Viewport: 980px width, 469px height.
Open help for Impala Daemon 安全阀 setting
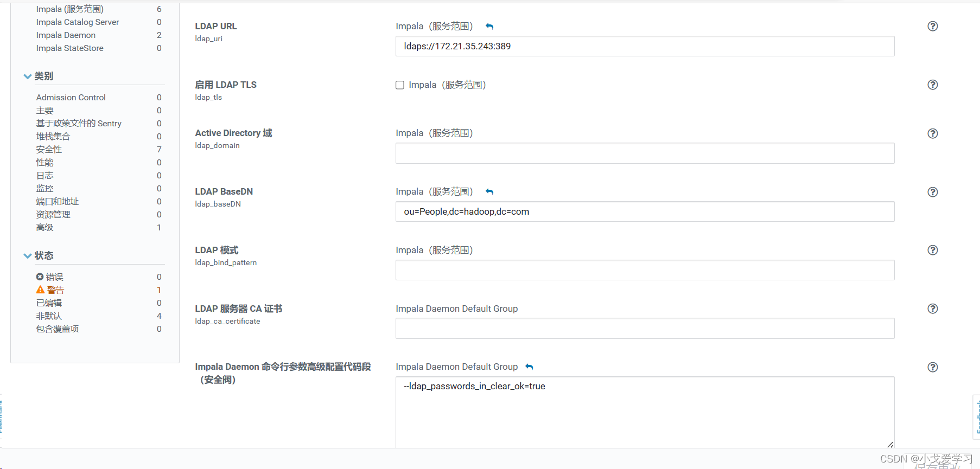click(x=932, y=367)
